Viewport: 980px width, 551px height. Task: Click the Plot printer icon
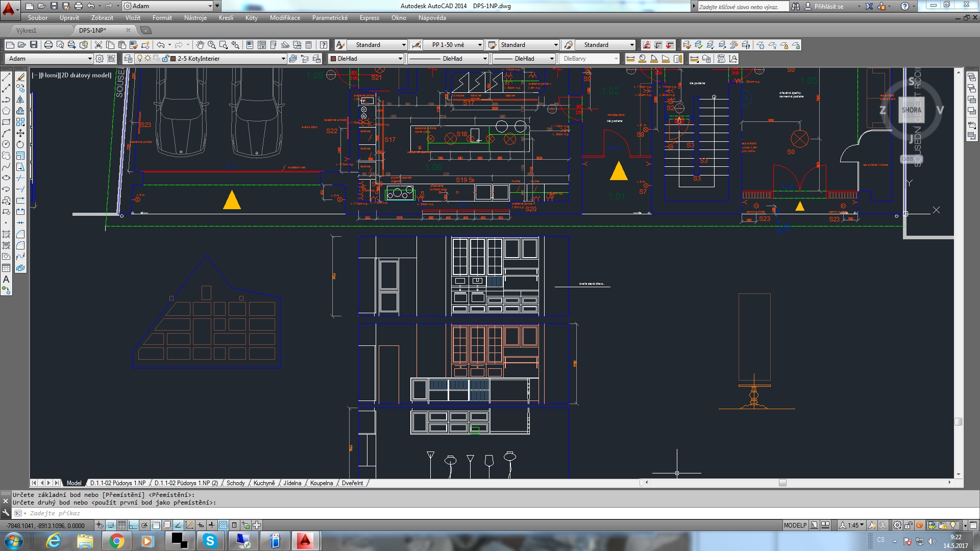pos(48,45)
